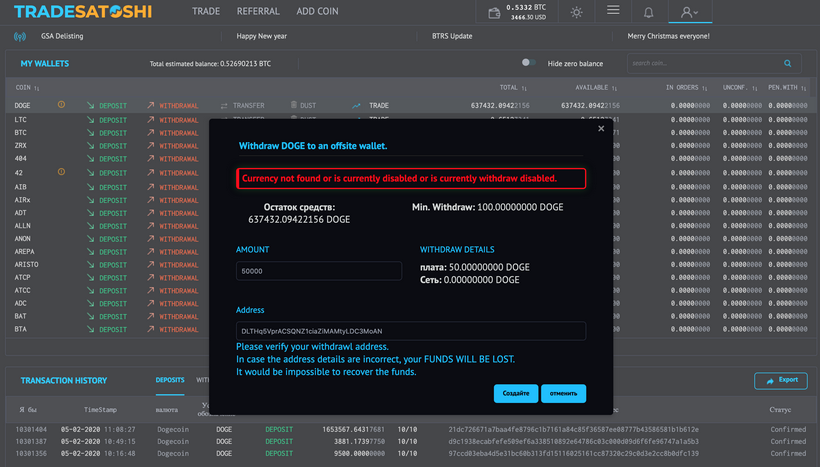This screenshot has width=820, height=467.
Task: Open the hamburger menu icon
Action: click(613, 10)
